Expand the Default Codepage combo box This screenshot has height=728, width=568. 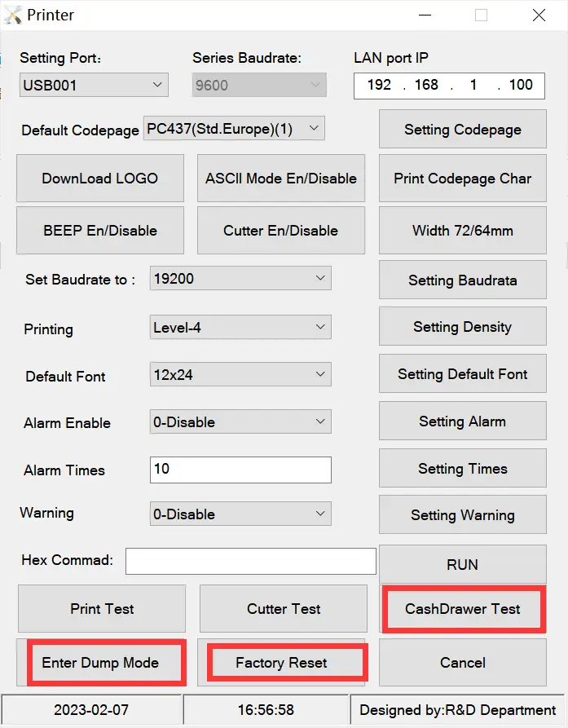click(x=234, y=129)
